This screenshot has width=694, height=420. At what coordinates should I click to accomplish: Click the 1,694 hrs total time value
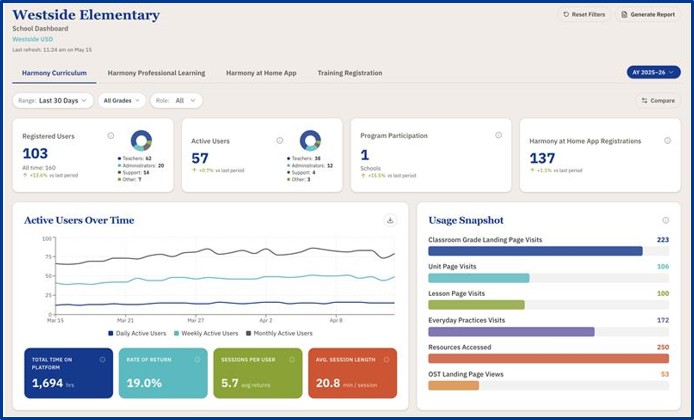53,383
